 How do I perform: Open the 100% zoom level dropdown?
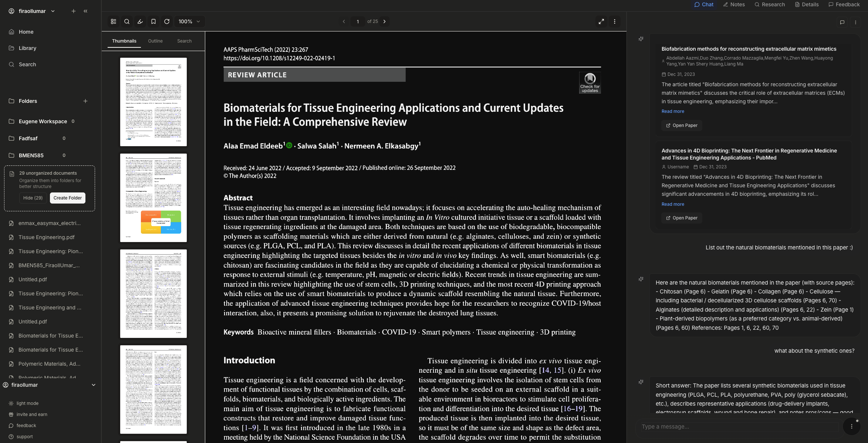[x=189, y=21]
